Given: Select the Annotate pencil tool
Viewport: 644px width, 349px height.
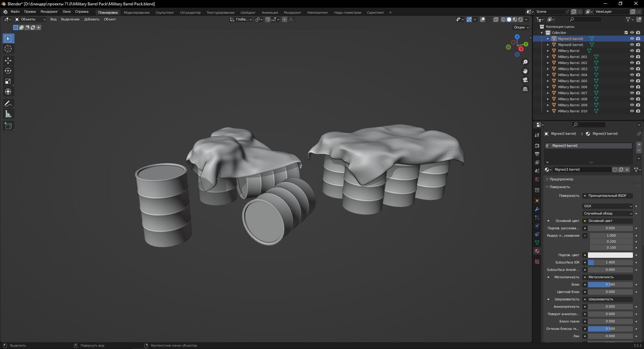Looking at the screenshot, I should [x=8, y=104].
